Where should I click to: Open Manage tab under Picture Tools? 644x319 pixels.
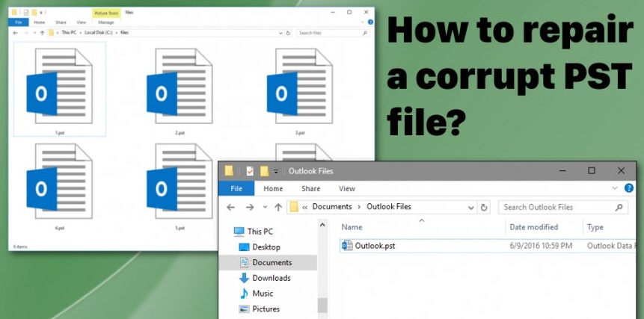coord(106,22)
